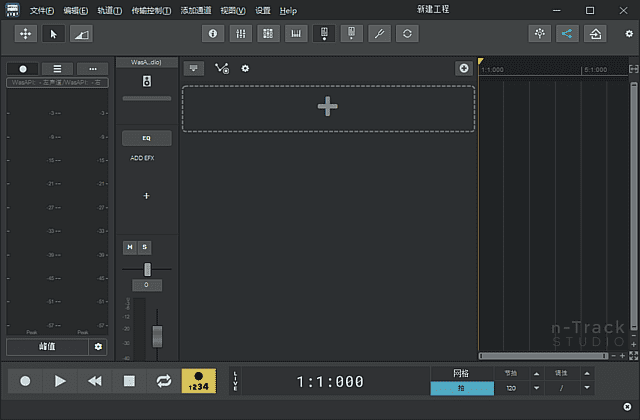This screenshot has height=420, width=640.
Task: Click the Play button
Action: click(60, 381)
